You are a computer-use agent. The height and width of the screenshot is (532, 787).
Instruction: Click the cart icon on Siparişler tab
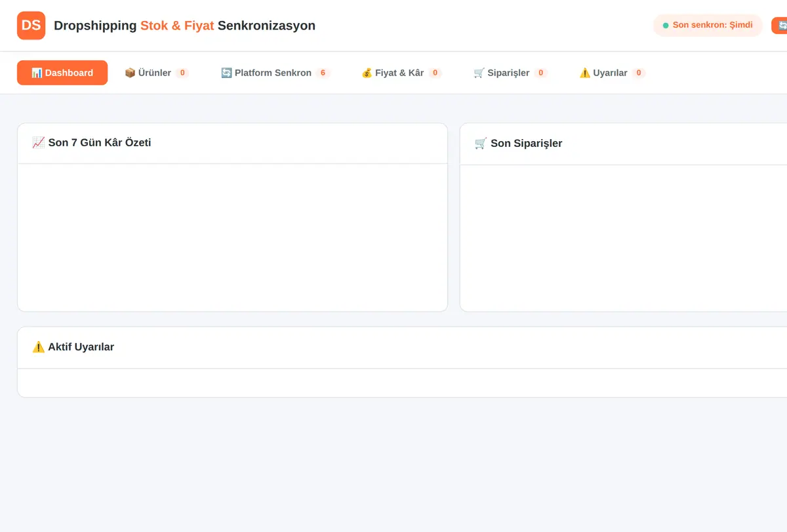pos(479,73)
